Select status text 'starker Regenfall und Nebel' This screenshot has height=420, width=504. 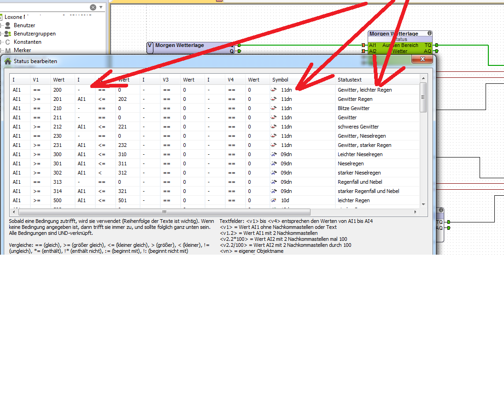[x=369, y=191]
